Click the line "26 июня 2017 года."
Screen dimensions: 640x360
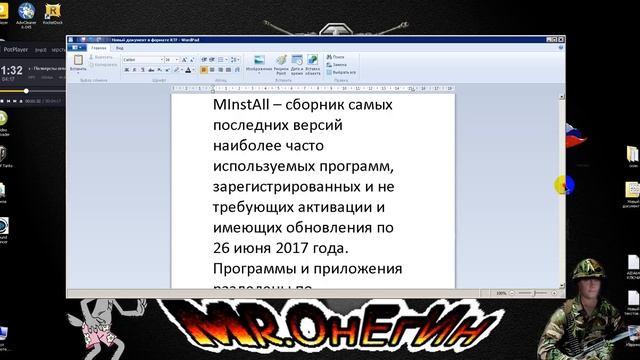coord(281,248)
